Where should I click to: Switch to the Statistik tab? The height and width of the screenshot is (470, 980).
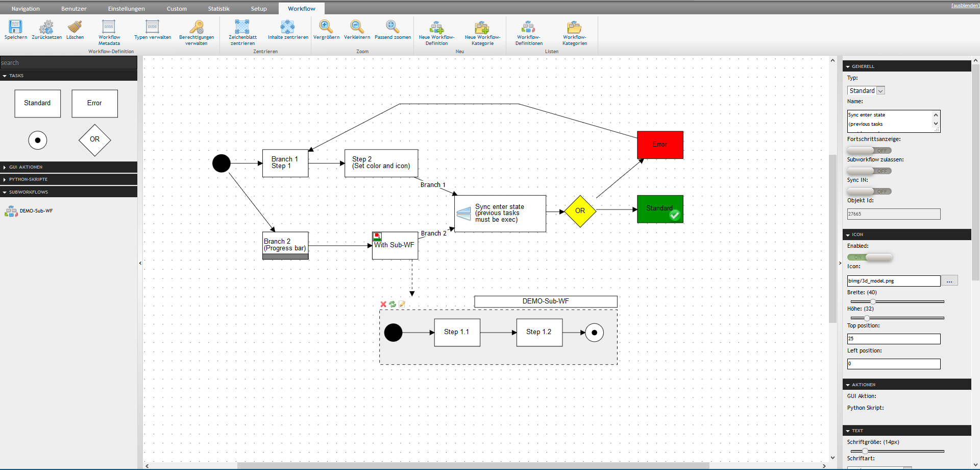point(218,9)
